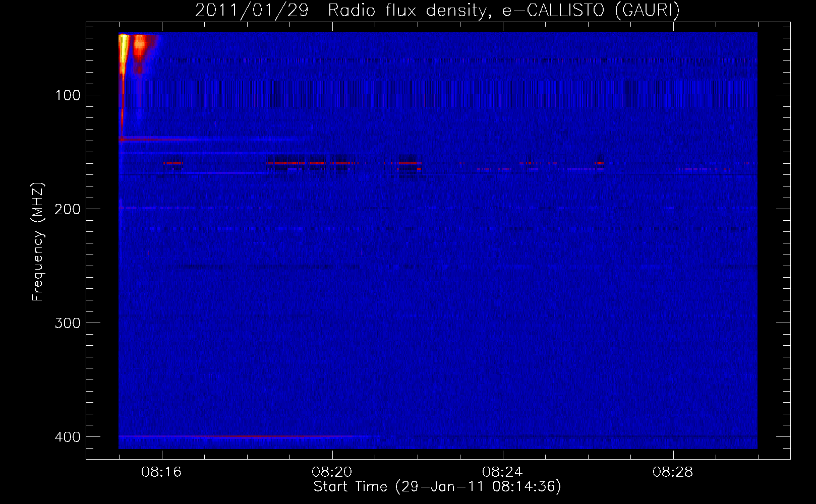Click the 300 MHz frequency tick label
Viewport: 816px width, 504px height.
point(68,323)
